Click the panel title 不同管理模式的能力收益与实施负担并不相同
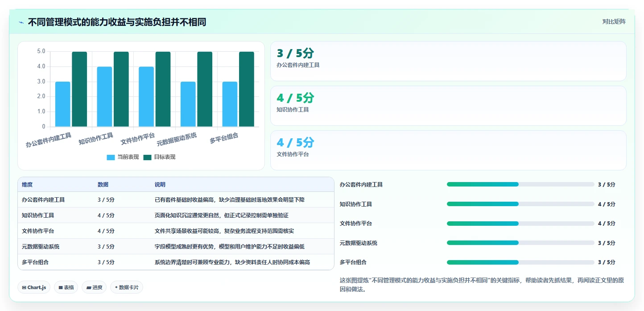This screenshot has height=311, width=644. click(x=117, y=22)
